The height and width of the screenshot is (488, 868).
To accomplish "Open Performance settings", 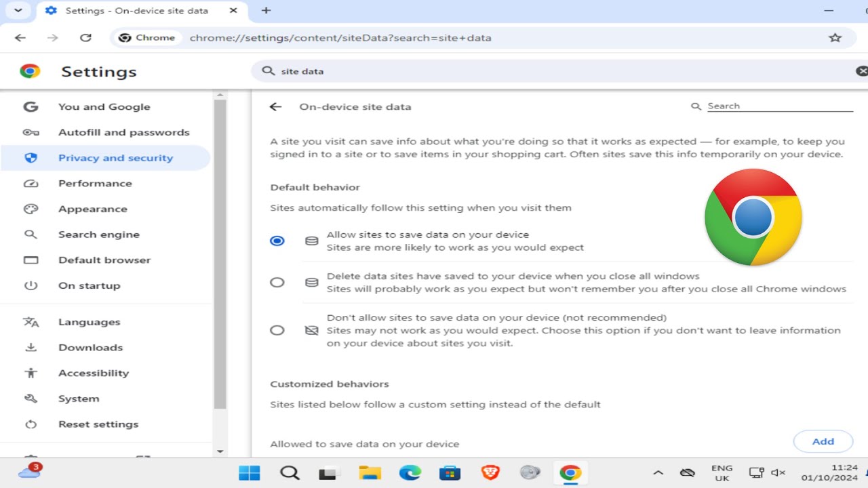I will [104, 184].
